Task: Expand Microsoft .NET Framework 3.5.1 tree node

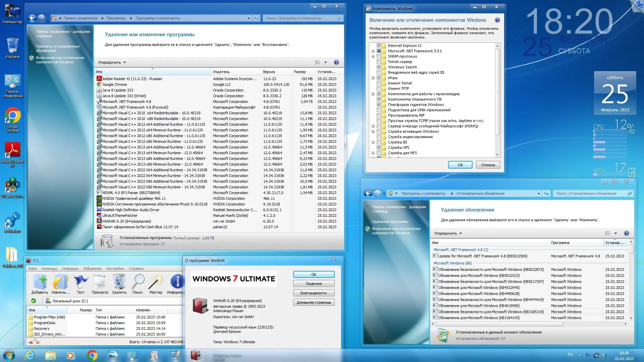Action: tap(373, 51)
